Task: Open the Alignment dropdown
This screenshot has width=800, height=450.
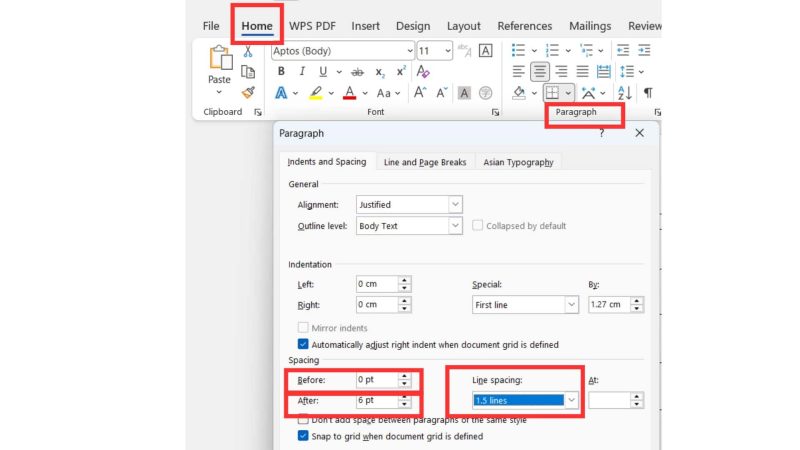Action: point(455,205)
